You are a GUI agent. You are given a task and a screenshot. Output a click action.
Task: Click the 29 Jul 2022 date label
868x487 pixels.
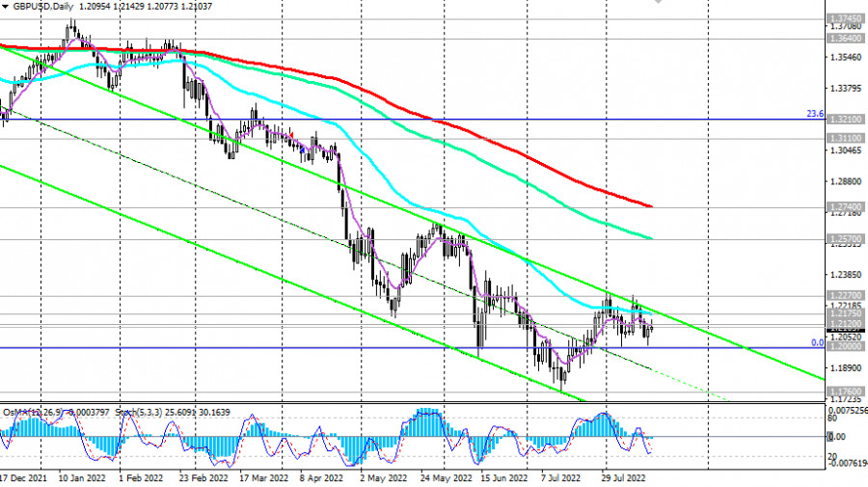pos(623,478)
